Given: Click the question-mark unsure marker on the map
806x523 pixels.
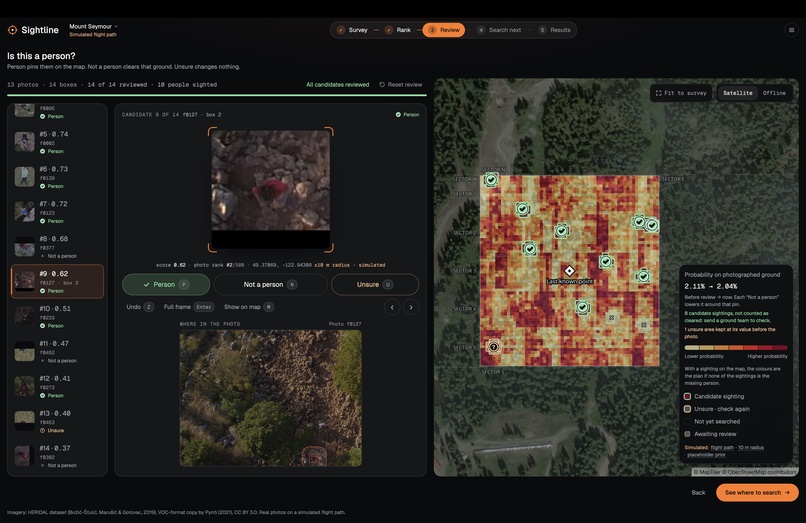Looking at the screenshot, I should [x=493, y=347].
